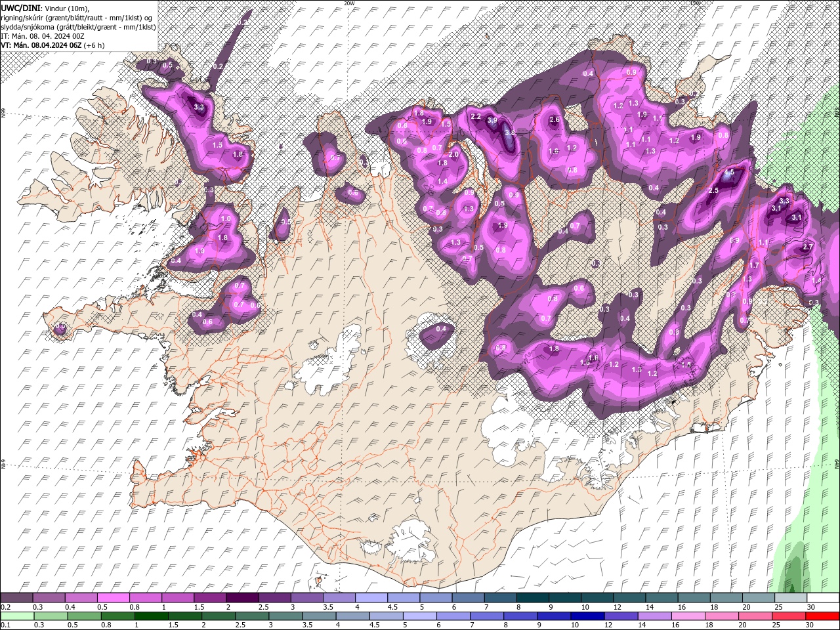The image size is (840, 630).
Task: Click the 2.2 snowfall value on the map
Action: coord(476,117)
